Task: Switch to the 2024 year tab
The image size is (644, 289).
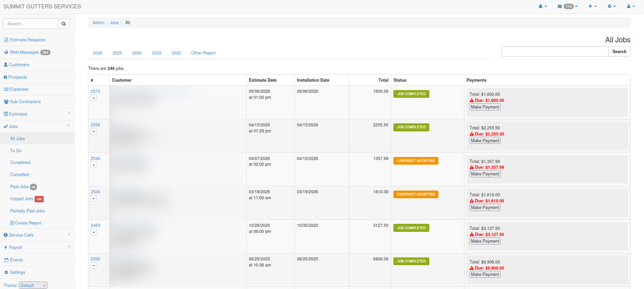Action: (x=137, y=53)
